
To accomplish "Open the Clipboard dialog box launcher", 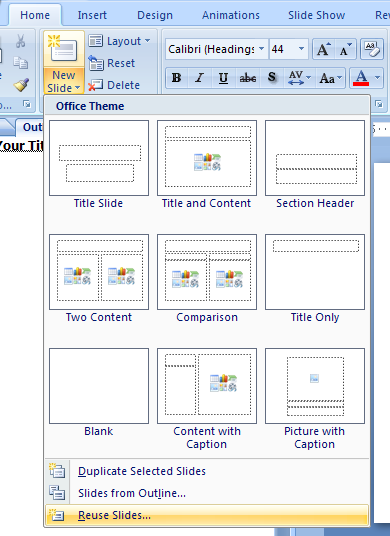I will (27, 104).
